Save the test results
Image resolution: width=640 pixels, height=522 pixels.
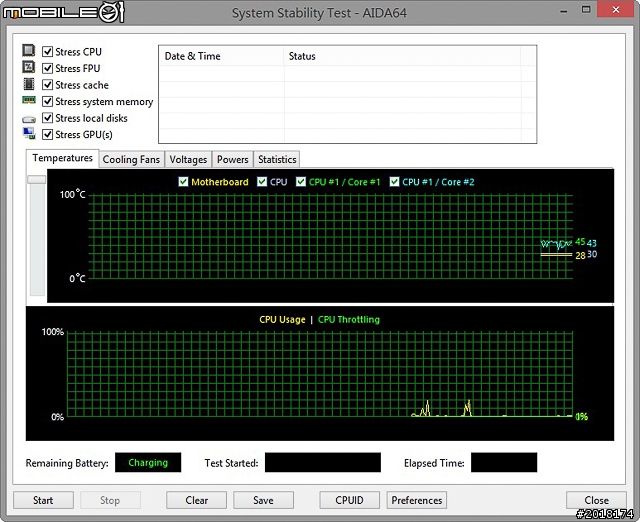point(263,500)
